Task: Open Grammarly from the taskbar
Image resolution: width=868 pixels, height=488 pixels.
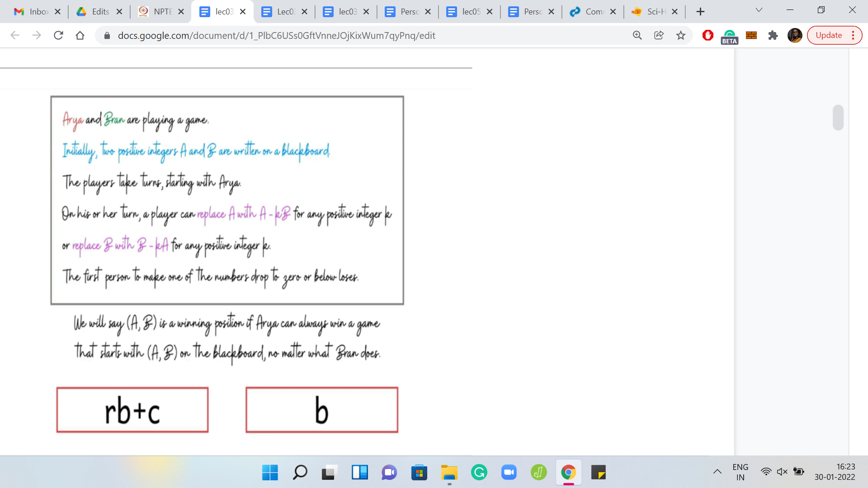Action: (479, 473)
